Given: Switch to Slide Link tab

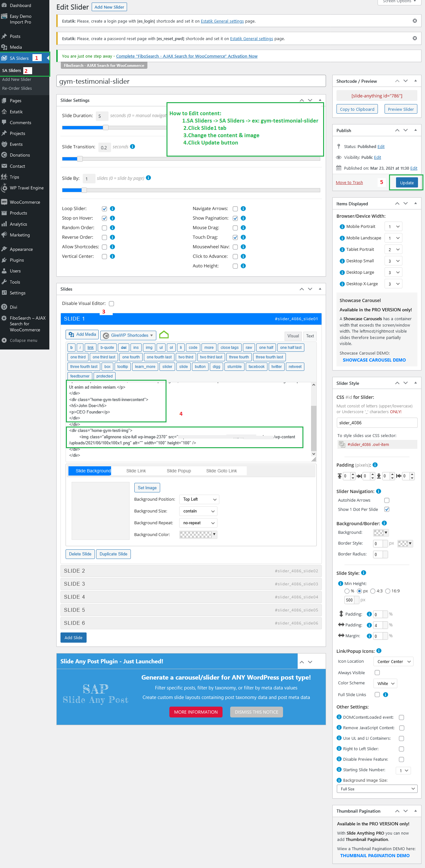Looking at the screenshot, I should pos(136,471).
